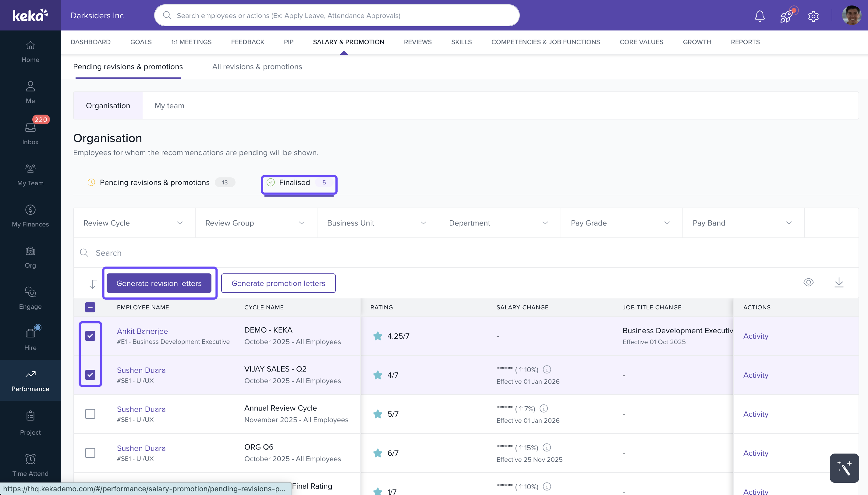
Task: Expand the Pay Band dropdown
Action: (743, 223)
